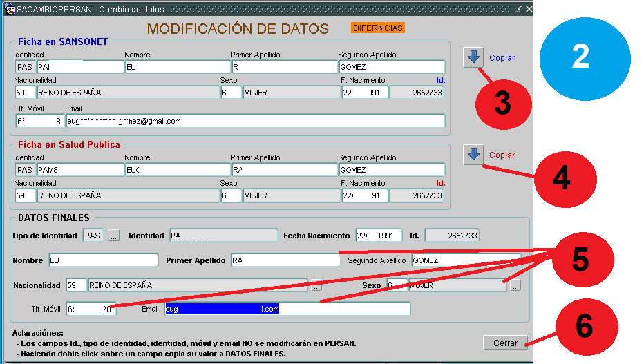This screenshot has width=644, height=364.
Task: Click the Email field in Ficha en SANSONET
Action: (255, 121)
